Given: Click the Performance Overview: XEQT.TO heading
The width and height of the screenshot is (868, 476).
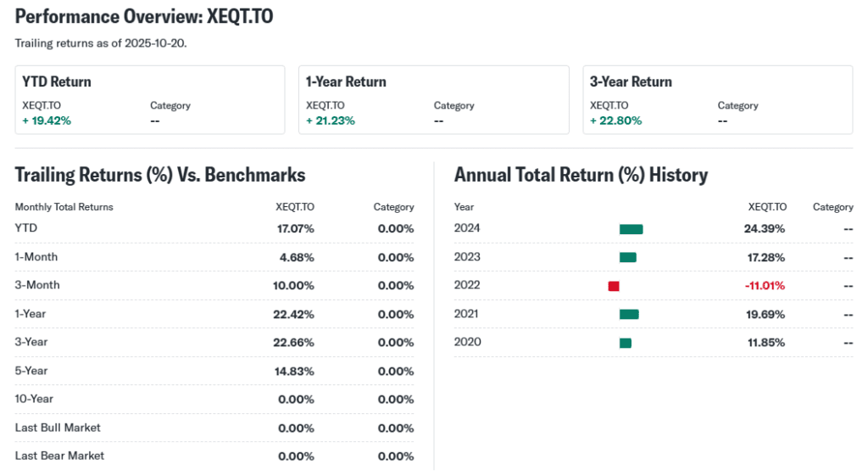Looking at the screenshot, I should [x=144, y=17].
